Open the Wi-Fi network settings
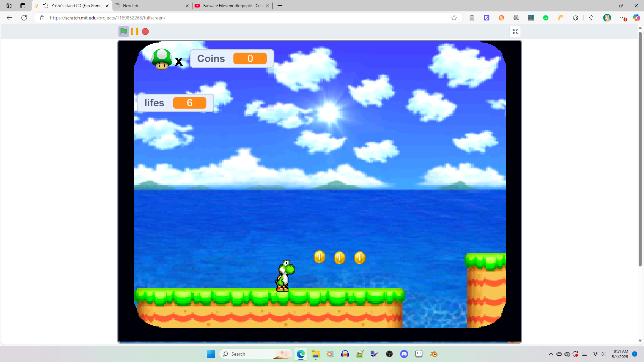This screenshot has height=362, width=644. pyautogui.click(x=595, y=354)
